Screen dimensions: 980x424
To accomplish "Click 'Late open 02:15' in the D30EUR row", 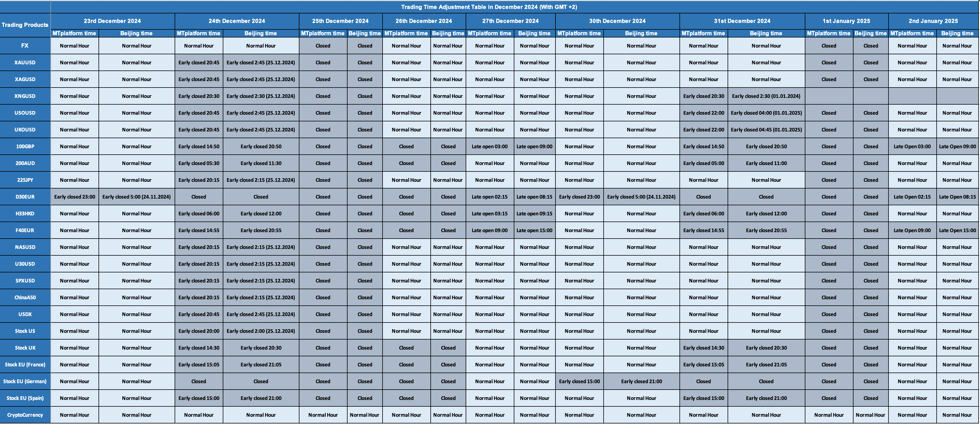I will (490, 197).
